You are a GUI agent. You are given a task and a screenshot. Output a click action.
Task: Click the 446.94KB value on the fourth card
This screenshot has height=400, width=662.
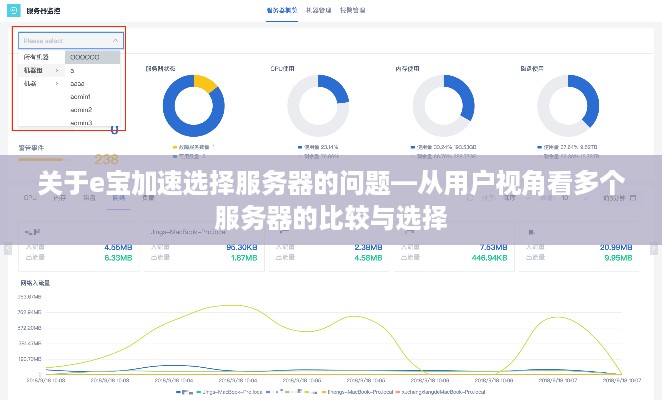pos(490,258)
